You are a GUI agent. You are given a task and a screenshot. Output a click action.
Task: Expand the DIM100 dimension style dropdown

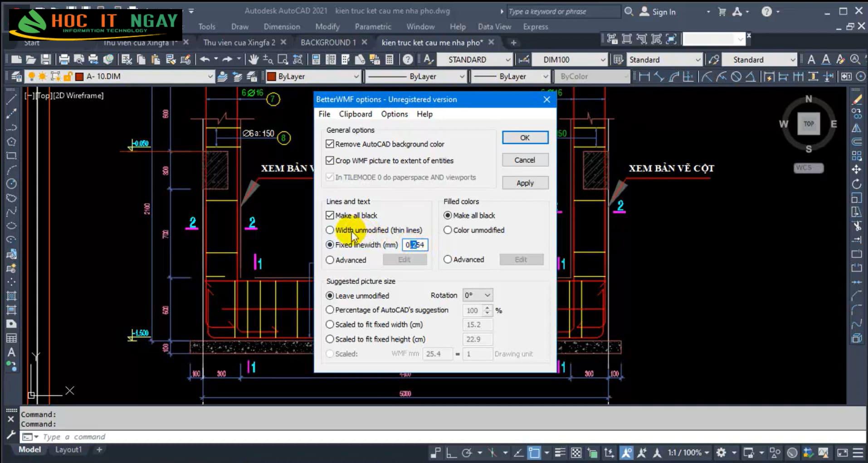[x=602, y=60]
